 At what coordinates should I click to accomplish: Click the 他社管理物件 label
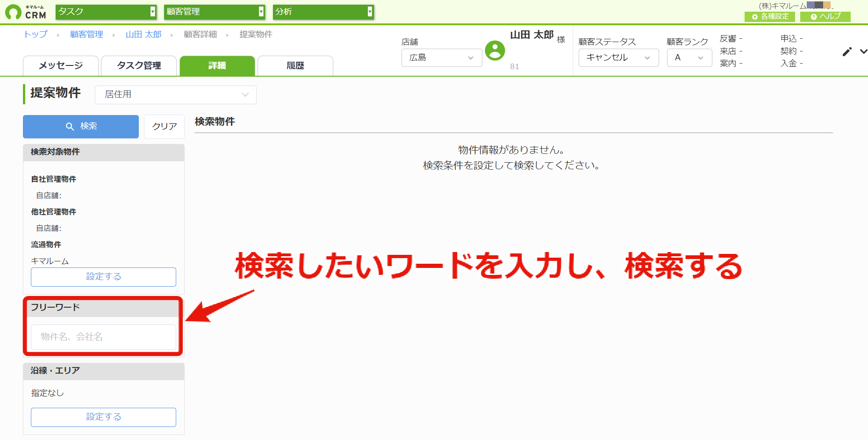pyautogui.click(x=53, y=212)
